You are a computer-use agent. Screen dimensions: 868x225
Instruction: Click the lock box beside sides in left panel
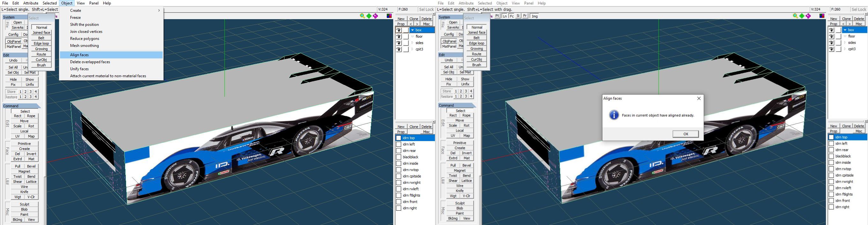point(406,43)
